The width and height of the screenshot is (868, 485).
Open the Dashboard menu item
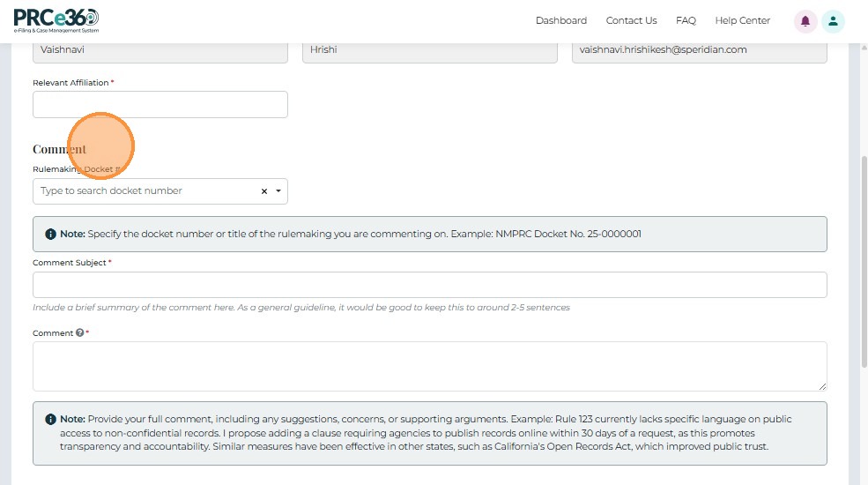coord(560,20)
